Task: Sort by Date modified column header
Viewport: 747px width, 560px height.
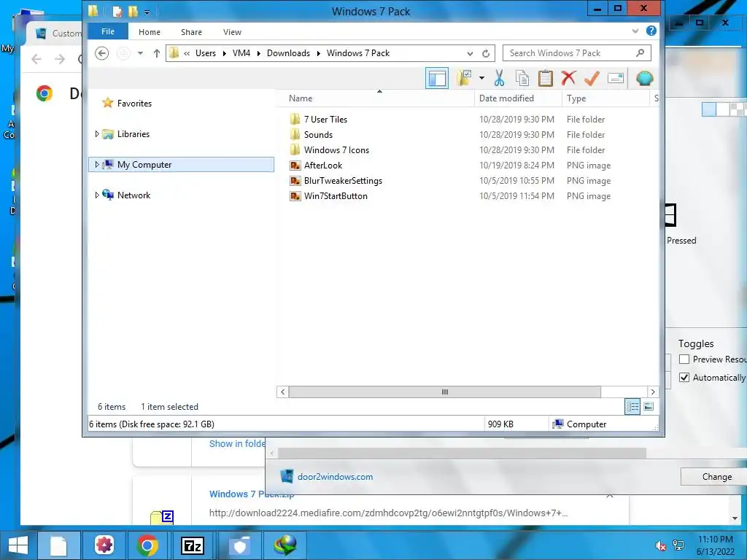Action: click(506, 98)
